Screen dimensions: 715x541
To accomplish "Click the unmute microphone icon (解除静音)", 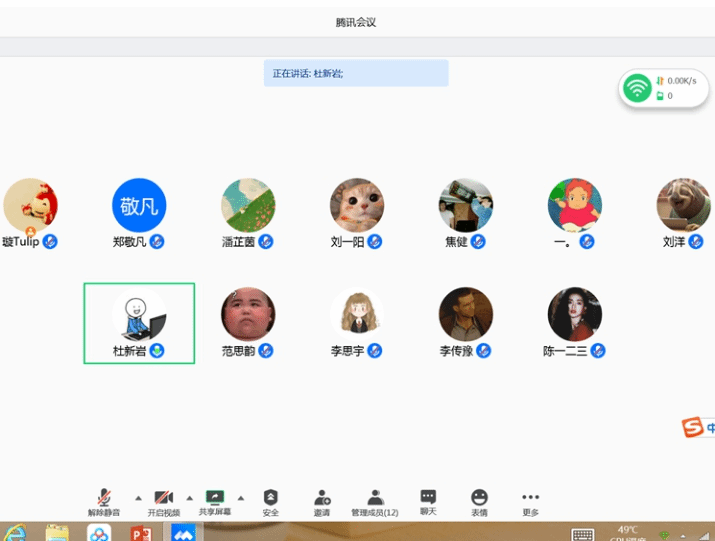I will (x=103, y=498).
